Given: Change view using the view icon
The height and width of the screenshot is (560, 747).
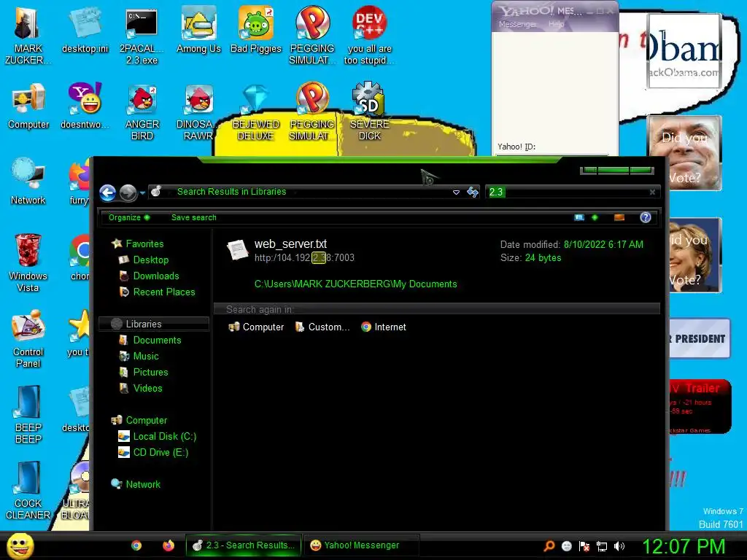Looking at the screenshot, I should tap(579, 217).
